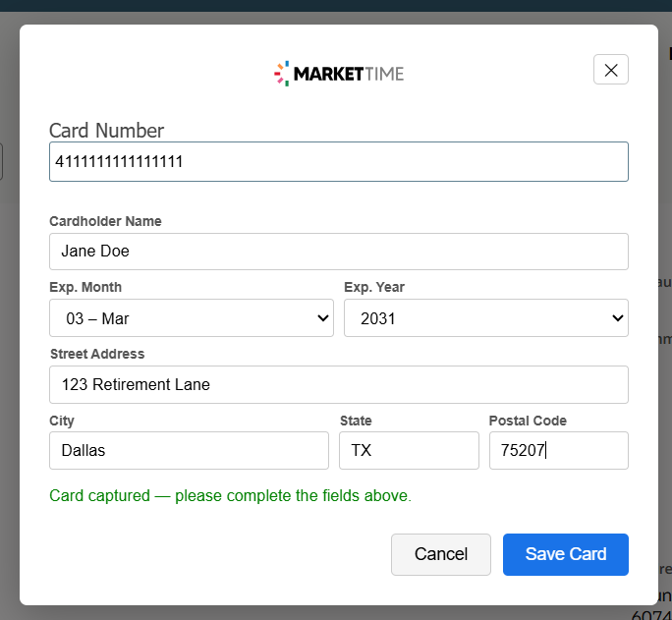Open the Exp. Year dropdown
The image size is (672, 620).
pyautogui.click(x=486, y=318)
